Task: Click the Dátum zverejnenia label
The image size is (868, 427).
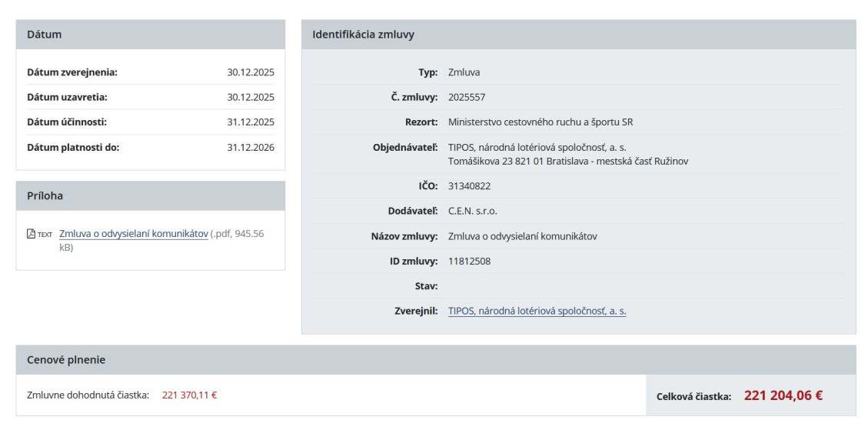Action: [x=72, y=72]
